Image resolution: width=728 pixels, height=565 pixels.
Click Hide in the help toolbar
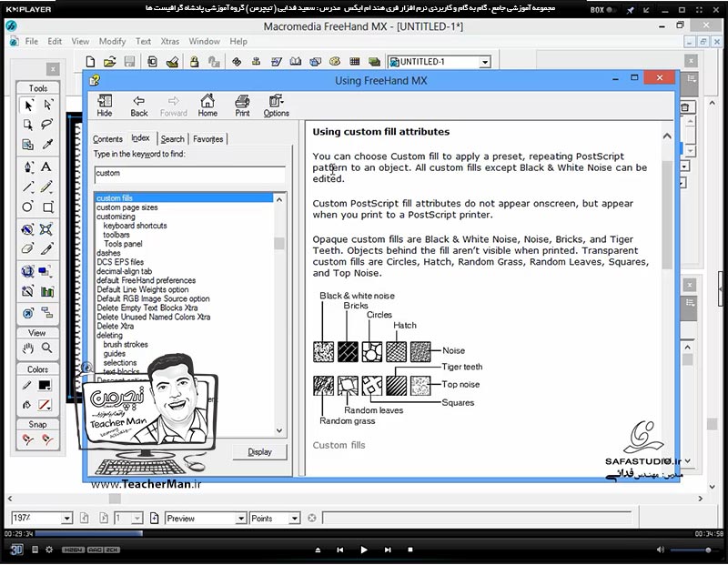click(x=105, y=106)
